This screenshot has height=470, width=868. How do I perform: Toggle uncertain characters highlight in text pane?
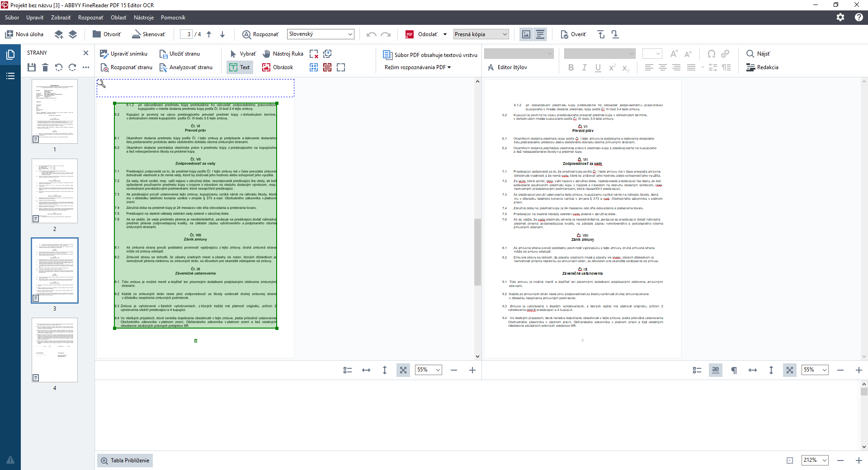point(715,370)
